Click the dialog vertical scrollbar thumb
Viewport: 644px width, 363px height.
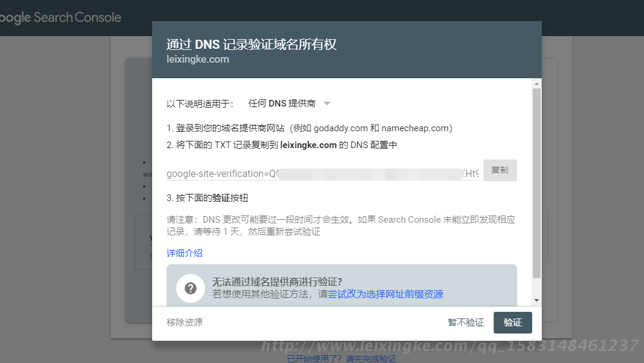point(536,184)
